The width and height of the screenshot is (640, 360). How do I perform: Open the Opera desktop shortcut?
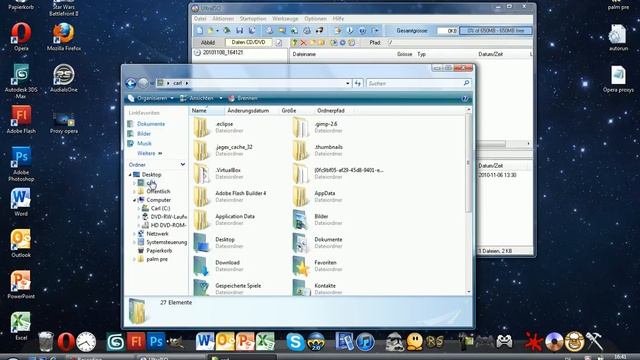tap(21, 36)
